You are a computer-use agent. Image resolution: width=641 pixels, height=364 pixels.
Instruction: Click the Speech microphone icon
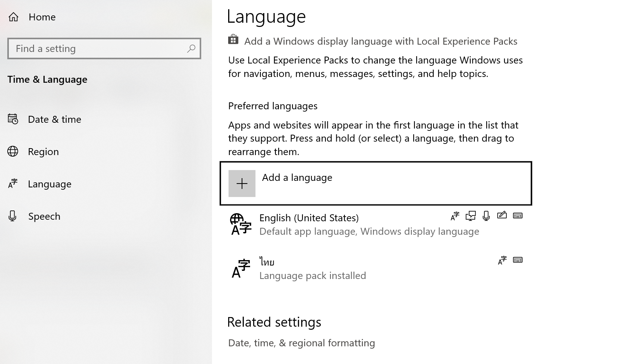coord(13,216)
